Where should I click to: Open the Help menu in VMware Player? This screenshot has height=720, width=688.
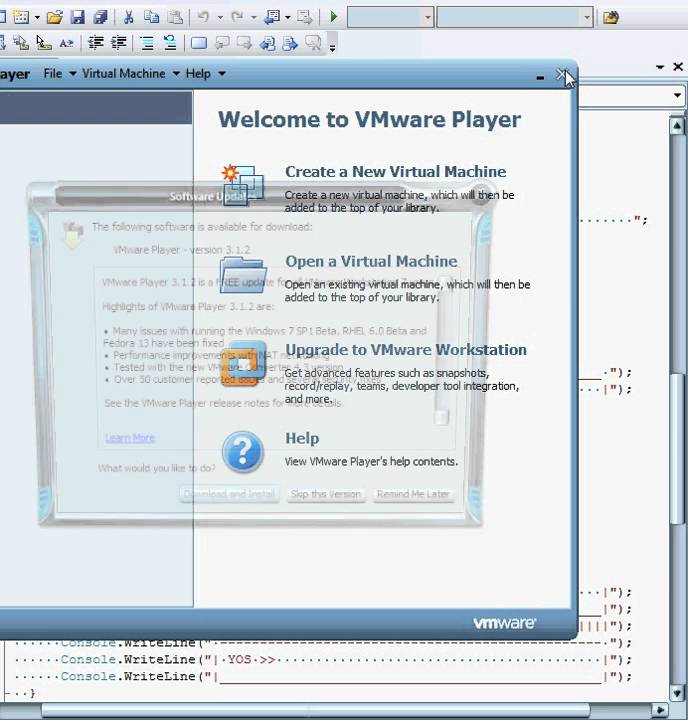[205, 73]
